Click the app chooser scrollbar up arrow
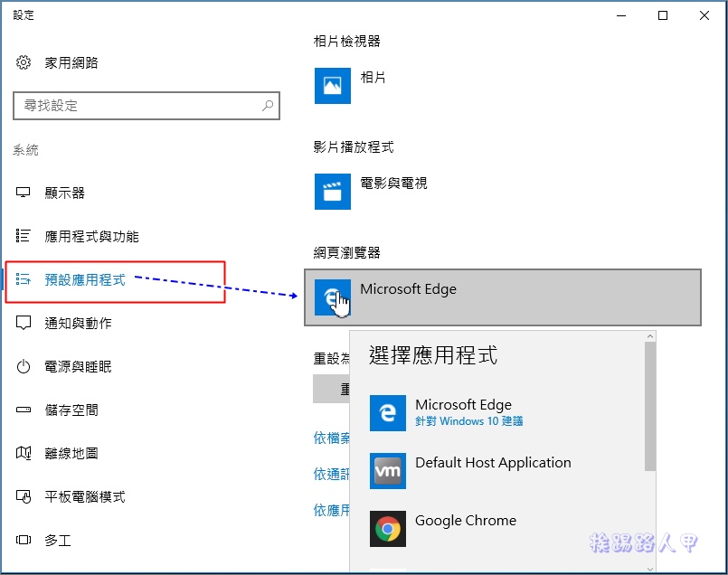The width and height of the screenshot is (728, 575). click(650, 336)
